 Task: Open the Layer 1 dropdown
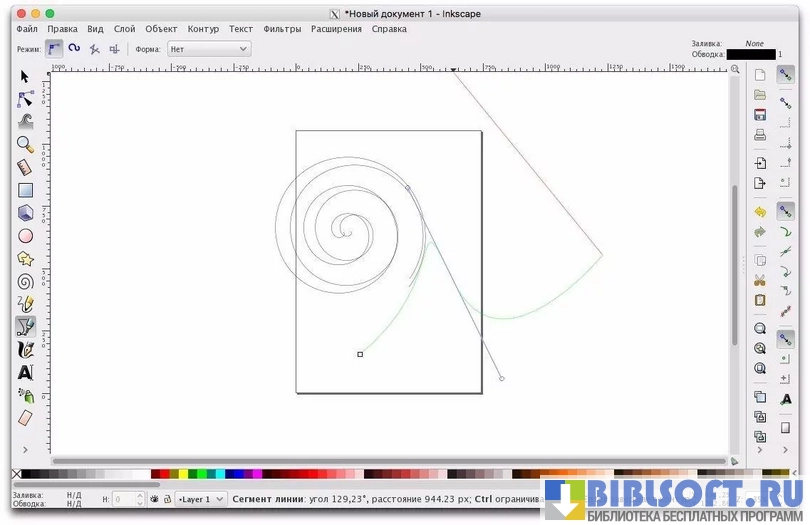click(x=200, y=498)
